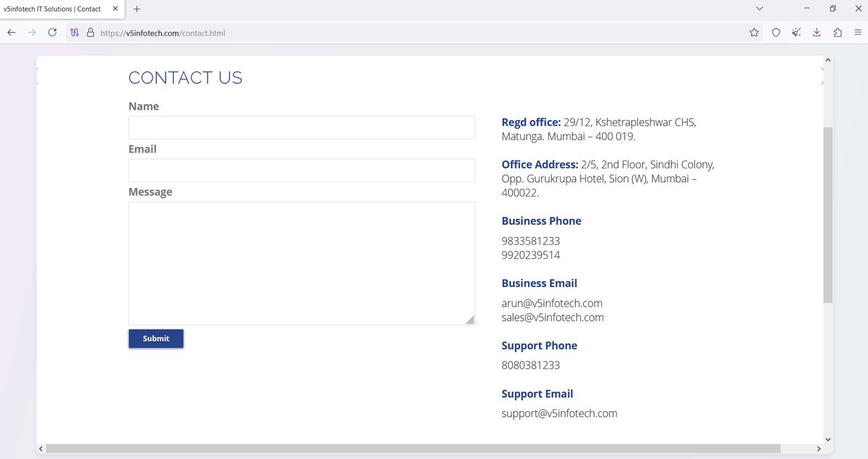868x459 pixels.
Task: Click the arun@v5infotech.com email
Action: pos(552,303)
